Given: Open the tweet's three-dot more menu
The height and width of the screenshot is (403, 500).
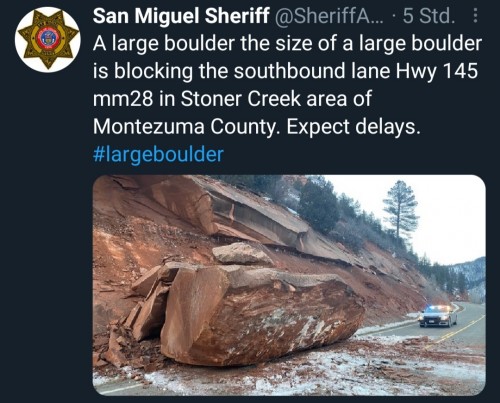Looking at the screenshot, I should point(476,16).
